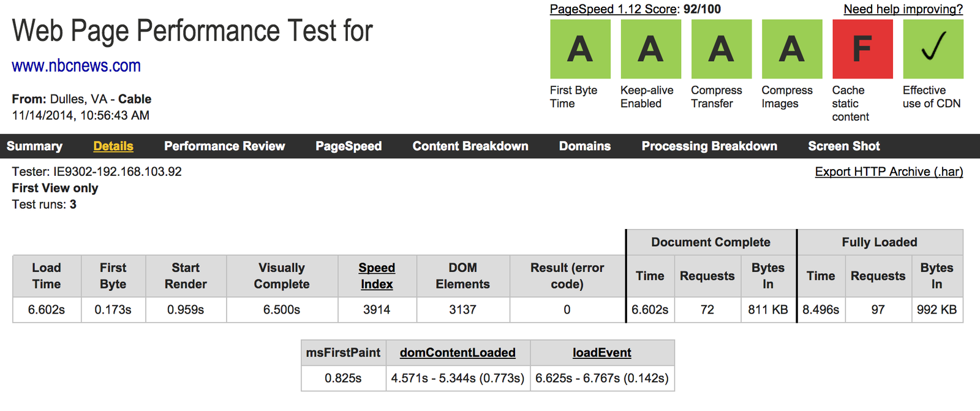Click the Fully Loaded Bytes In 992 KB
This screenshot has width=980, height=411.
(x=937, y=310)
